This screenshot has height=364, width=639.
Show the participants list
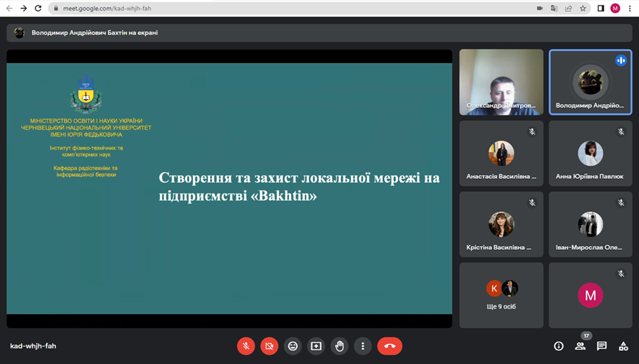click(x=580, y=346)
